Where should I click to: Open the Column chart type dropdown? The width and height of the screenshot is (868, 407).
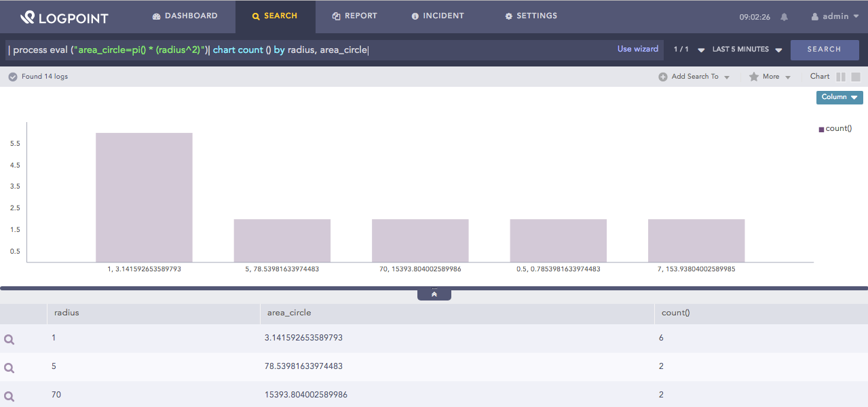[839, 97]
